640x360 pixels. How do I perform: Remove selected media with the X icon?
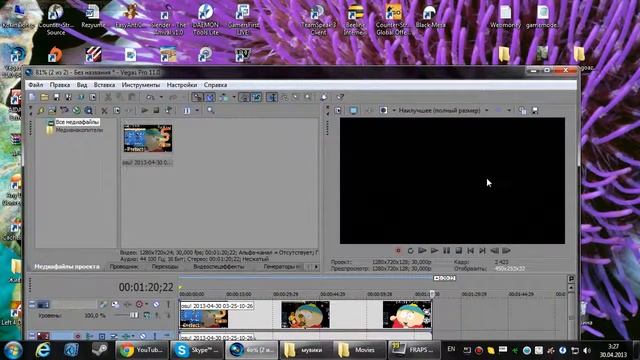(x=104, y=111)
